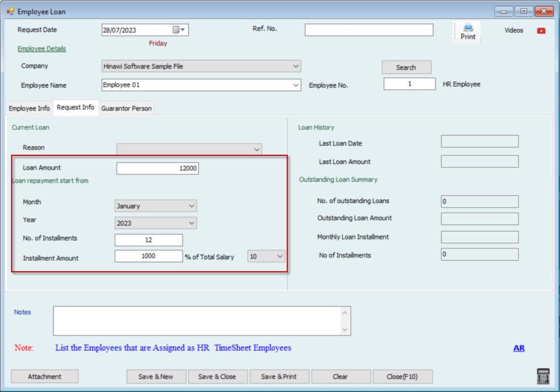This screenshot has width=560, height=392.
Task: Click Save & Print button
Action: 279,376
